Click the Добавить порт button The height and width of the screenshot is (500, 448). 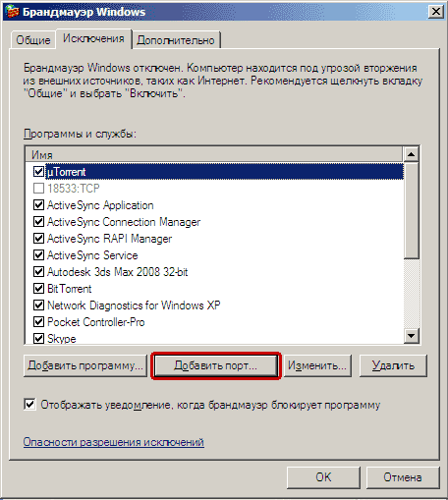[216, 365]
